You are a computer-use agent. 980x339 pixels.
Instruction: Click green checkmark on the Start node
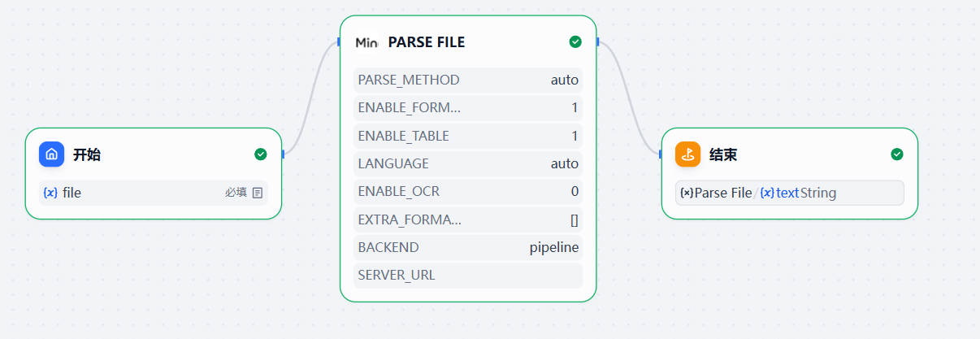coord(260,154)
